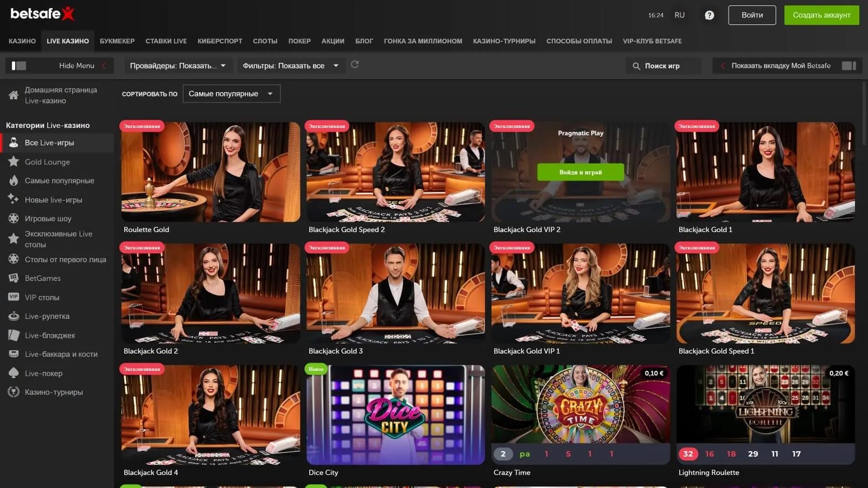Open the Crazy Time game thumbnail

click(x=580, y=415)
